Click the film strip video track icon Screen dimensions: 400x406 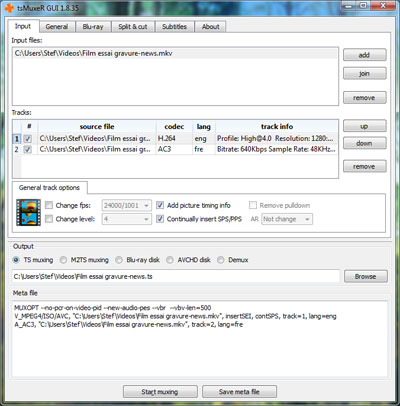[28, 212]
